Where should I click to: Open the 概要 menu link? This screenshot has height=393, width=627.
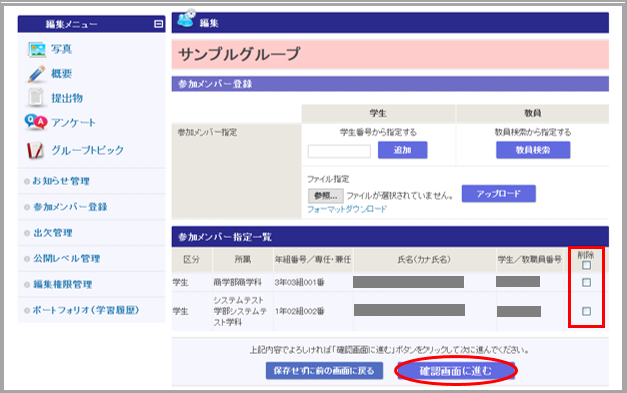(61, 74)
